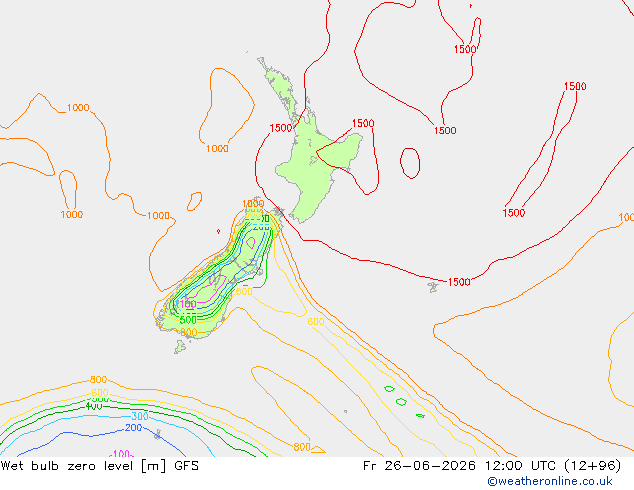Click the magenta "100" label over the South Island
Viewport: 634px width, 490px height.
click(x=188, y=304)
